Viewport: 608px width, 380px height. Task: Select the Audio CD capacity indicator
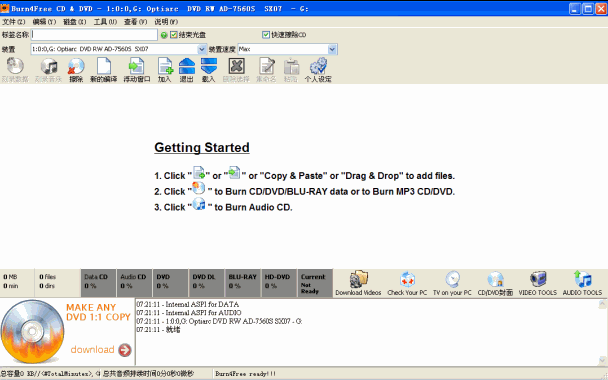tap(134, 283)
